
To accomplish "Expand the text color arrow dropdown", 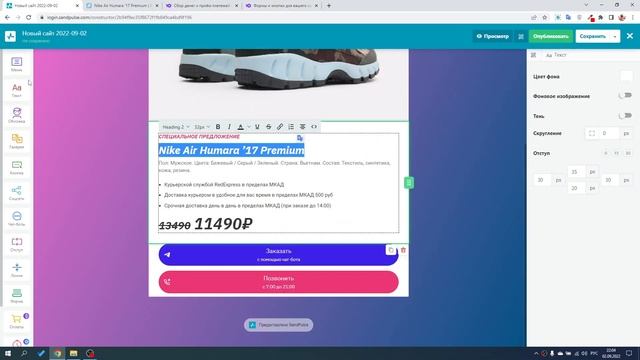I will point(249,127).
